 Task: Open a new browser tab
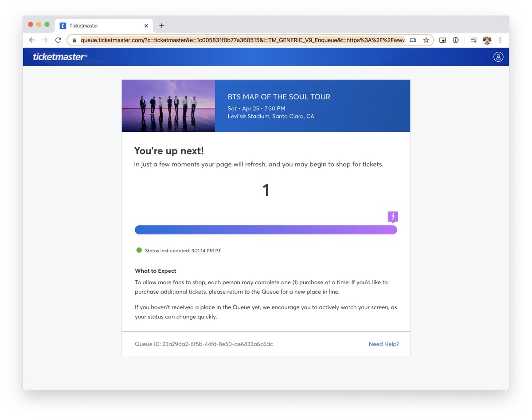click(x=161, y=26)
